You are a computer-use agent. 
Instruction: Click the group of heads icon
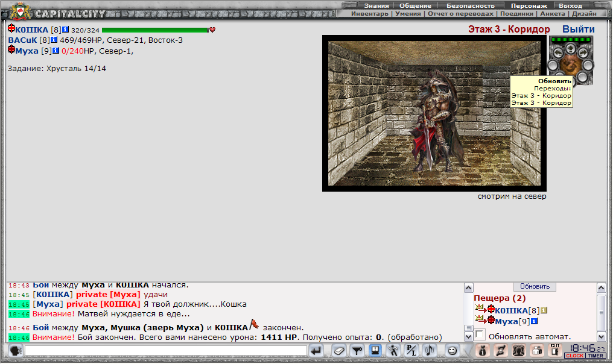(x=519, y=350)
